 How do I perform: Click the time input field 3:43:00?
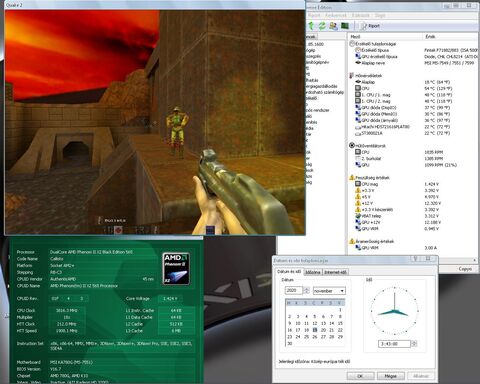(x=395, y=343)
